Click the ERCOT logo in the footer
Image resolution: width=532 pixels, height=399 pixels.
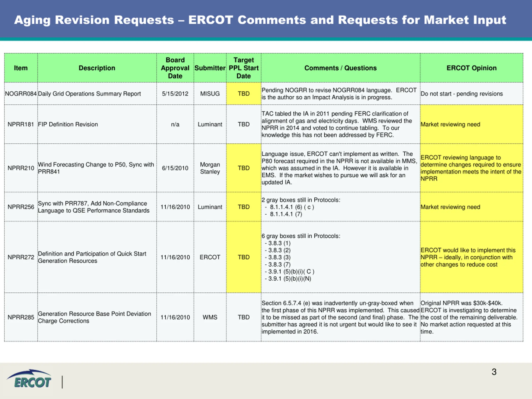click(29, 379)
